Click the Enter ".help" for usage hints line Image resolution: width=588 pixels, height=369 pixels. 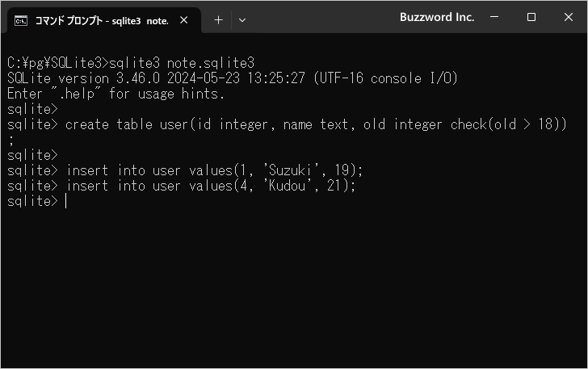click(115, 94)
